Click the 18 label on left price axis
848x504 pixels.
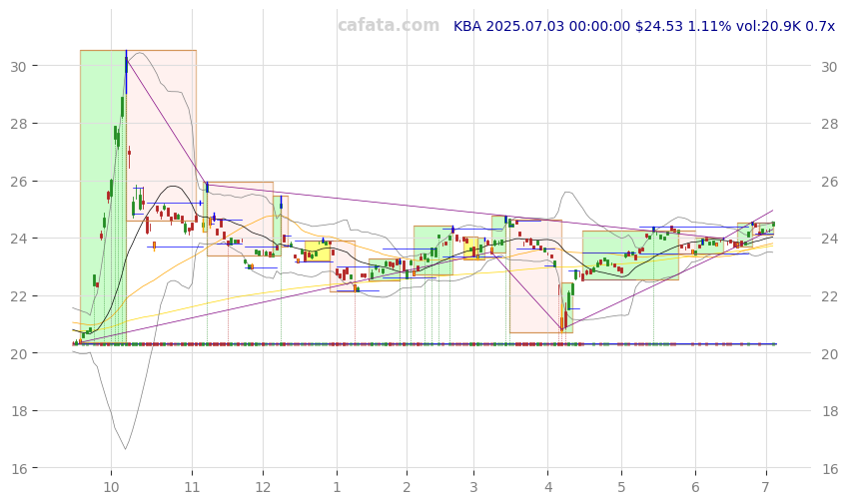click(18, 411)
